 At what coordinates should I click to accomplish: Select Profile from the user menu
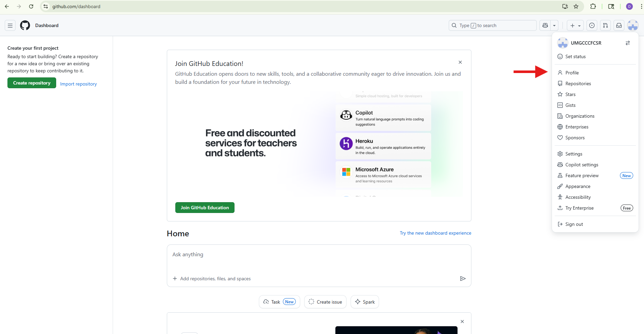572,73
